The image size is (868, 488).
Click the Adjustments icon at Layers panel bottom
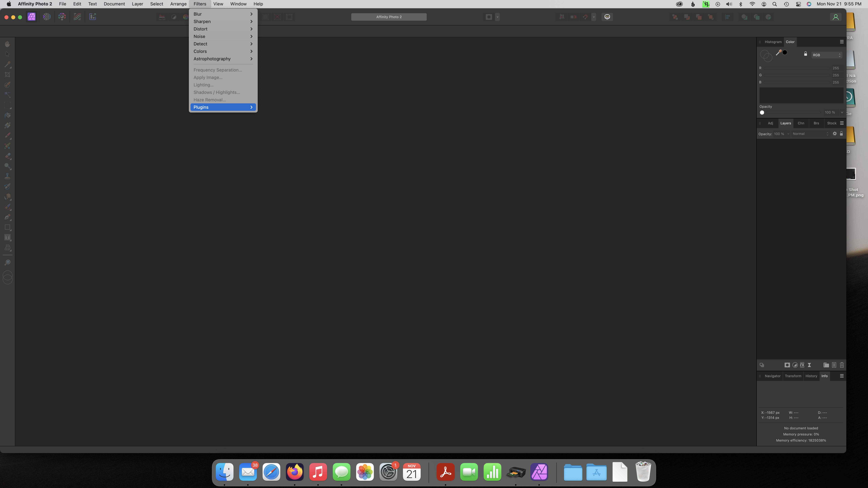coord(795,365)
